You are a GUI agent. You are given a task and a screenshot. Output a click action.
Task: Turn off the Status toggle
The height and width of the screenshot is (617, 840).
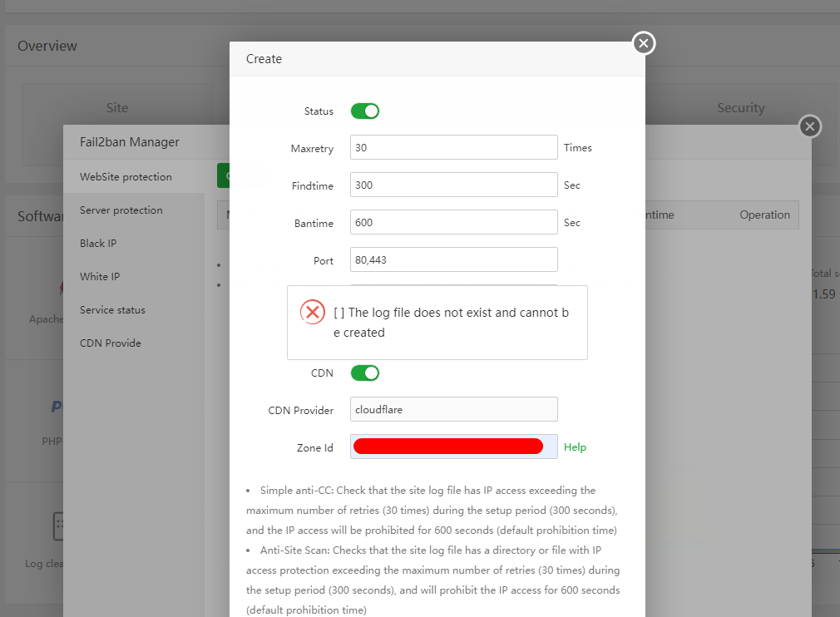point(365,111)
